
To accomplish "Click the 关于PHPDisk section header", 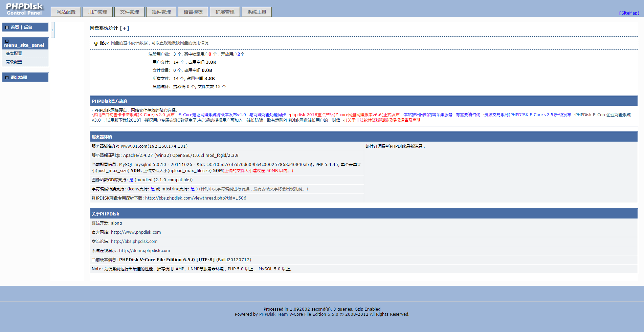I will [364, 214].
